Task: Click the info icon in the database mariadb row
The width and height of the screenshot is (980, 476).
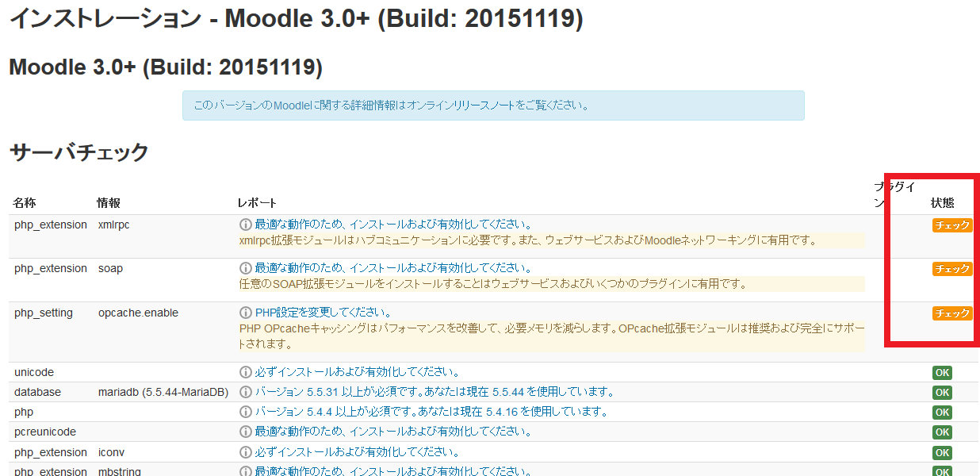Action: click(245, 392)
